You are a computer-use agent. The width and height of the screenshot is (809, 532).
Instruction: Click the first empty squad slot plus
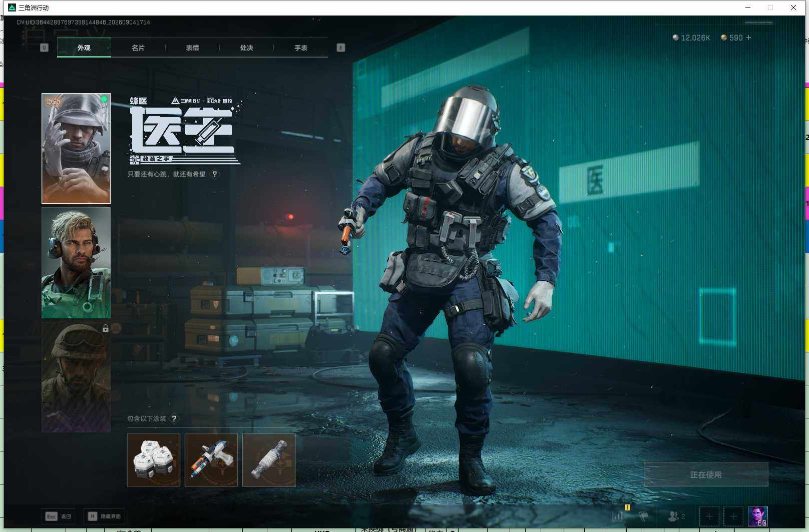[x=709, y=516]
